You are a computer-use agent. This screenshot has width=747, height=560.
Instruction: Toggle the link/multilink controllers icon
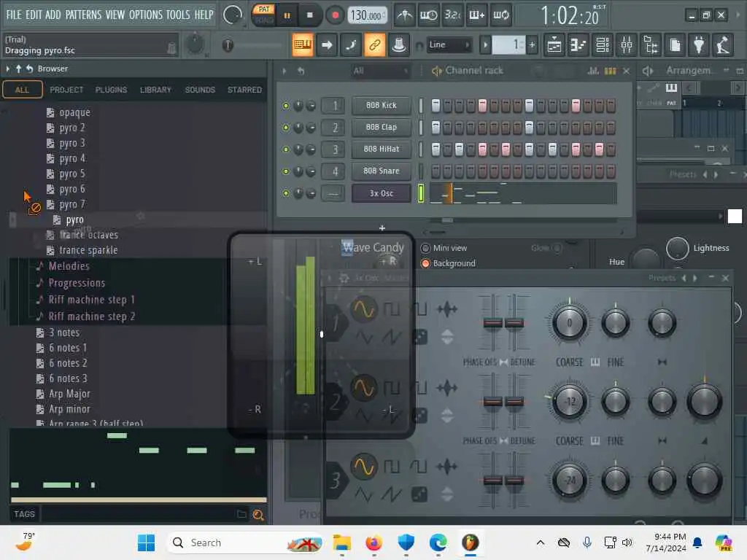[x=375, y=44]
